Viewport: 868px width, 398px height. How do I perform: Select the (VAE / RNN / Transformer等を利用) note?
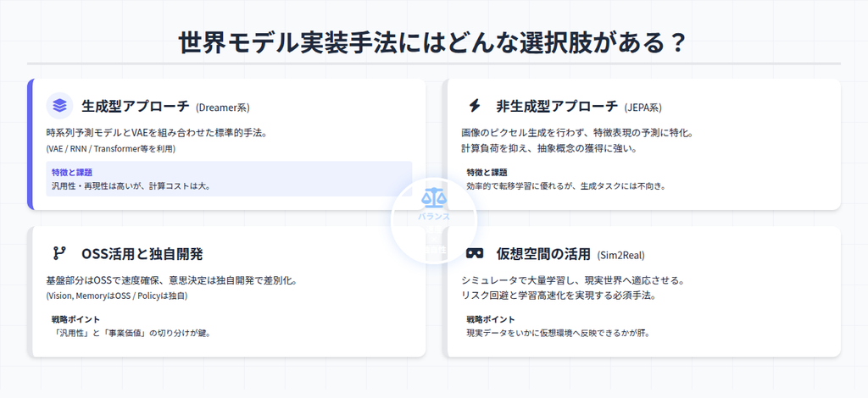coord(110,149)
